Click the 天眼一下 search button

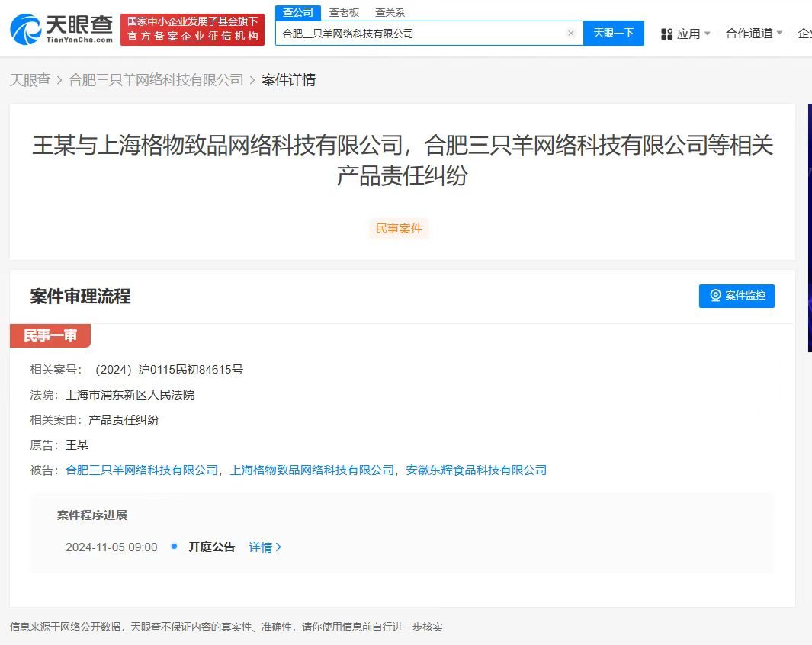click(x=614, y=33)
